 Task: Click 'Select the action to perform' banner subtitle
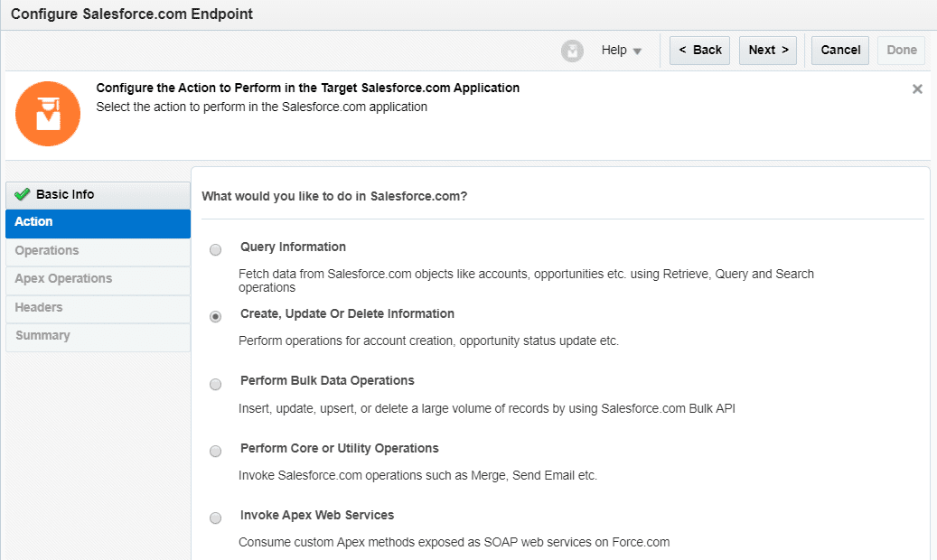point(262,107)
